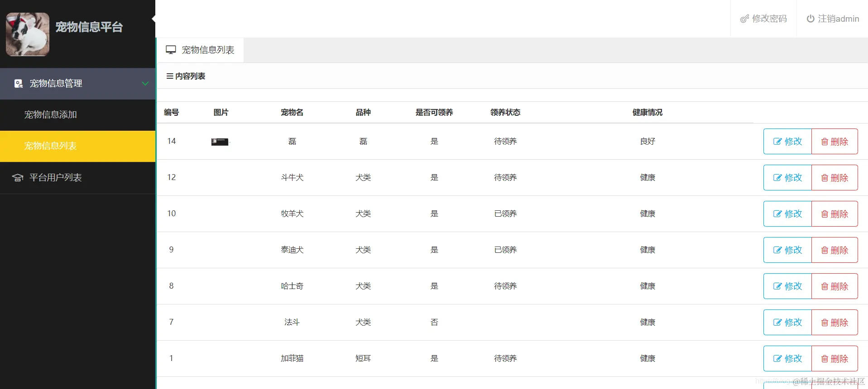Viewport: 868px width, 389px height.
Task: Select the 加菲猫 pet name cell
Action: click(292, 358)
